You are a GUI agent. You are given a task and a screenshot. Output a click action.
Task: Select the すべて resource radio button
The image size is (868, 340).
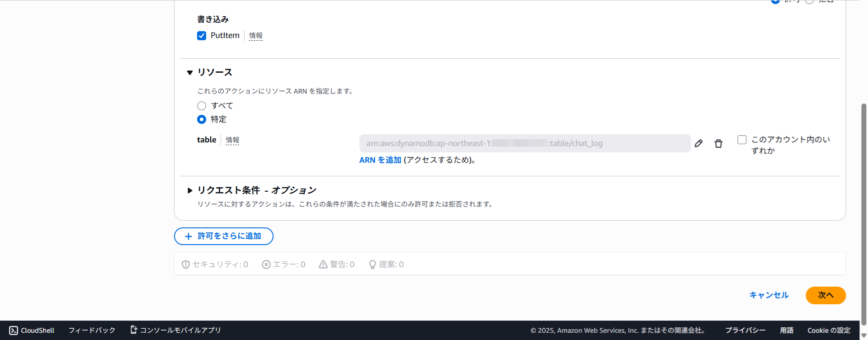coord(202,106)
